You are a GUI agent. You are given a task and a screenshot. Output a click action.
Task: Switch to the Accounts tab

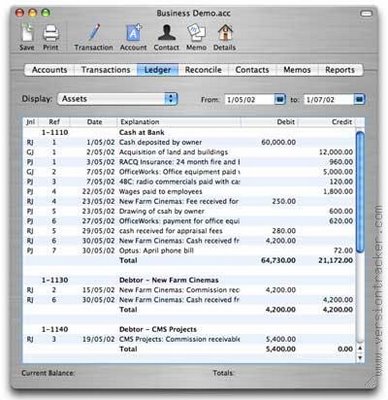click(49, 70)
